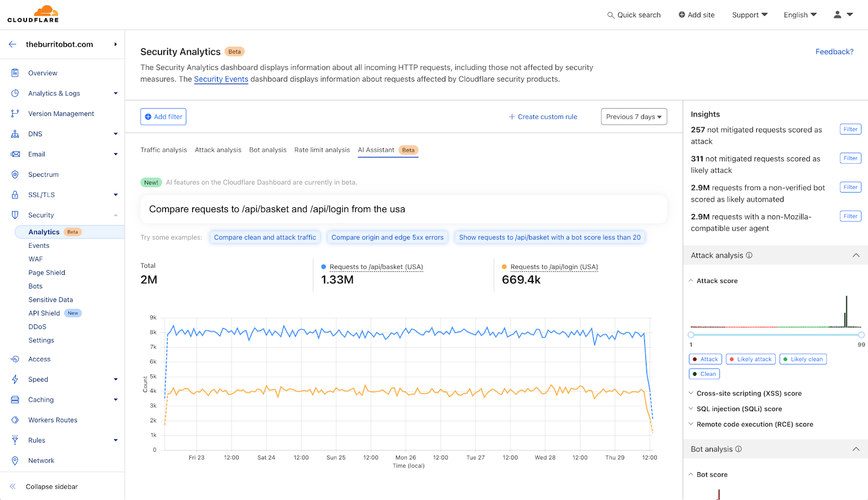Switch to the Rate limit analysis tab
Screen dimensions: 868x500
pos(322,150)
